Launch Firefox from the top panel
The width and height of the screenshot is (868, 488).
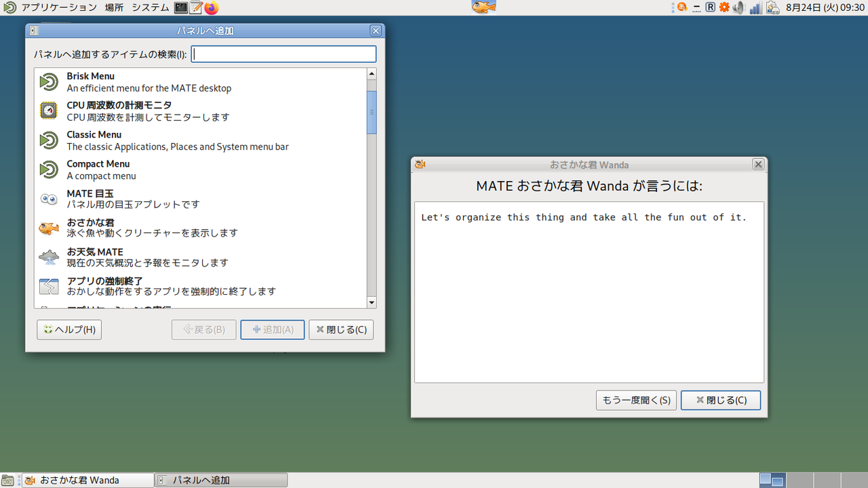212,7
